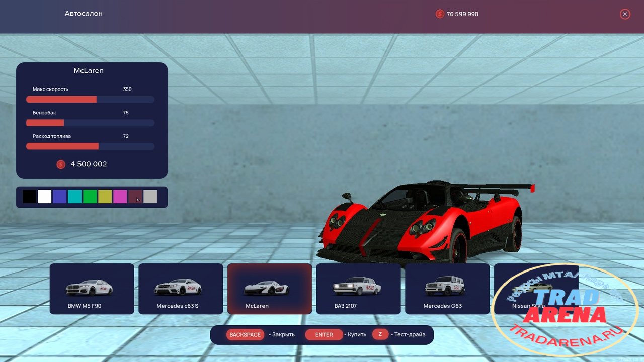This screenshot has height=362, width=644.
Task: Click the price coin icon beside 4 500 002
Action: [61, 164]
